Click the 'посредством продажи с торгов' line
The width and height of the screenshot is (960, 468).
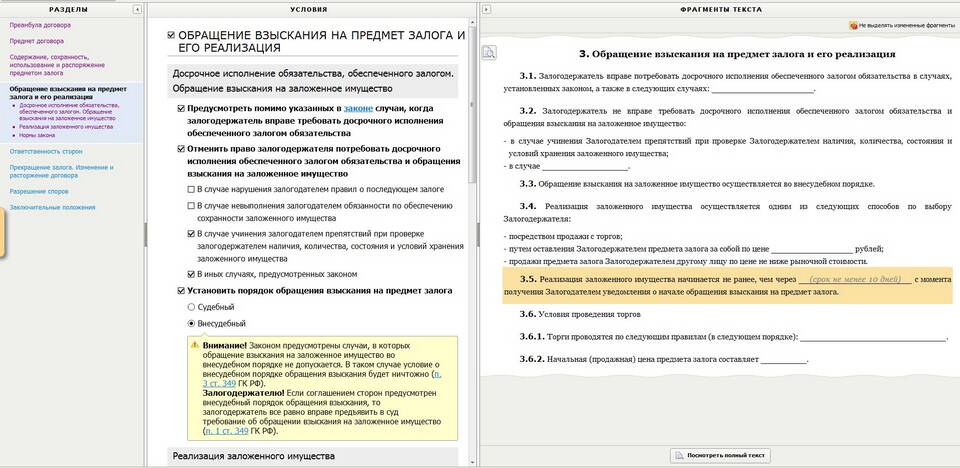click(563, 236)
